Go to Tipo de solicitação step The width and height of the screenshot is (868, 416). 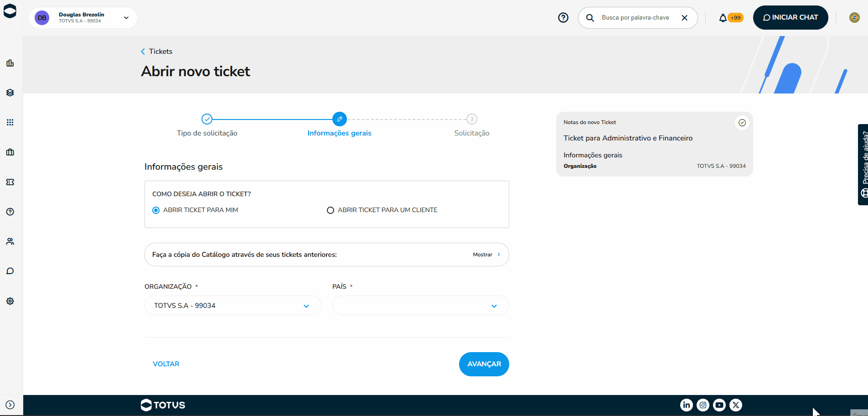pyautogui.click(x=207, y=133)
